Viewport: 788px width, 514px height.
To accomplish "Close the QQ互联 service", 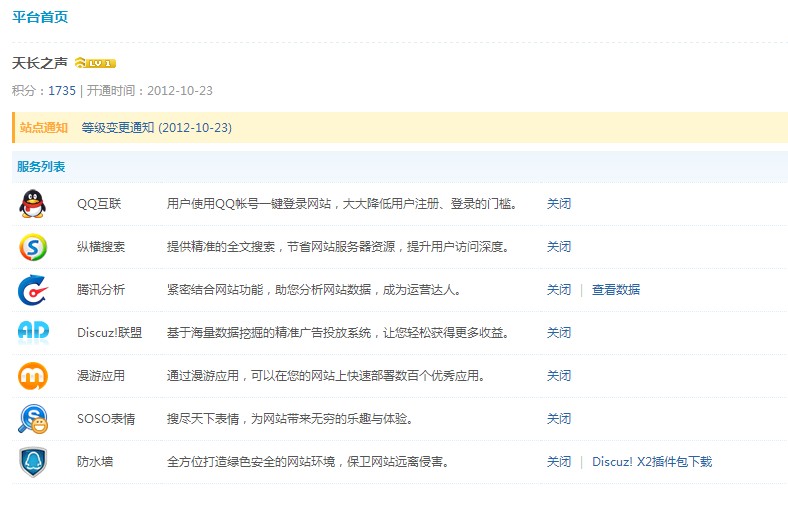I will (x=559, y=203).
